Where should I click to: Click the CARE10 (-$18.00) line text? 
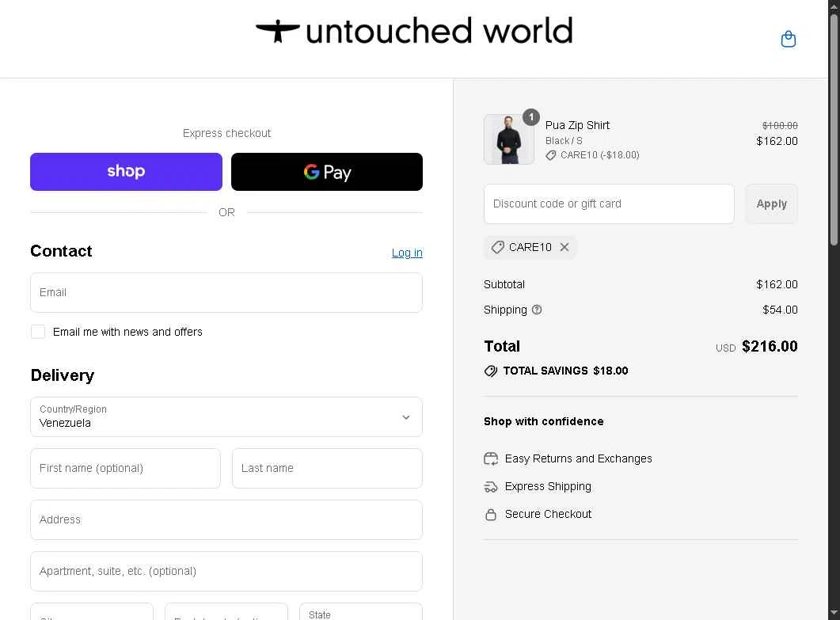[x=600, y=155]
